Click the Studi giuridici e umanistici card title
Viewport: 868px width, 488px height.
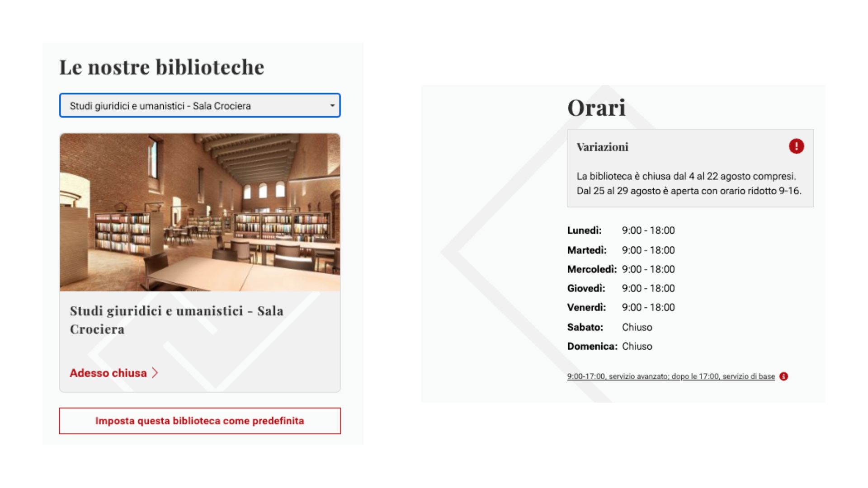[x=177, y=320]
